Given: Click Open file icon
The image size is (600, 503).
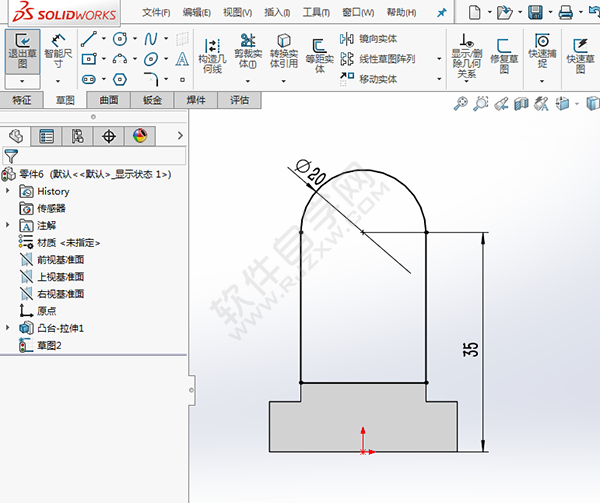Looking at the screenshot, I should click(504, 12).
